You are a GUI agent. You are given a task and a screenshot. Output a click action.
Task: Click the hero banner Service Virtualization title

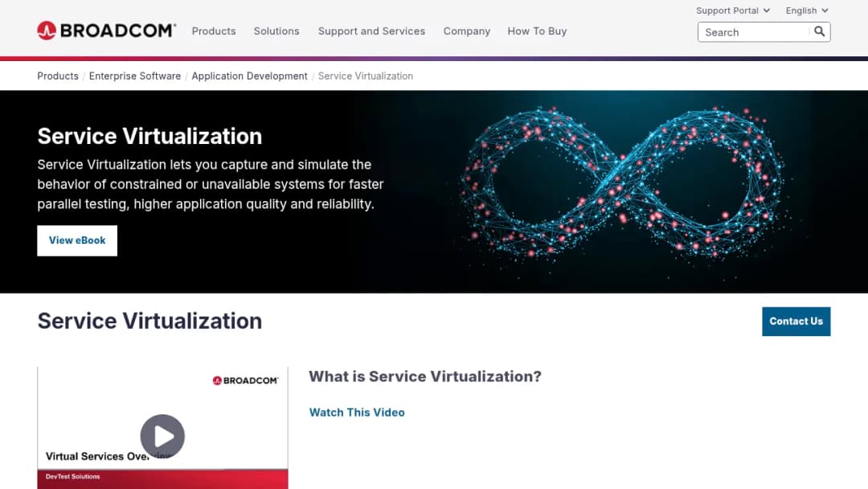coord(149,136)
